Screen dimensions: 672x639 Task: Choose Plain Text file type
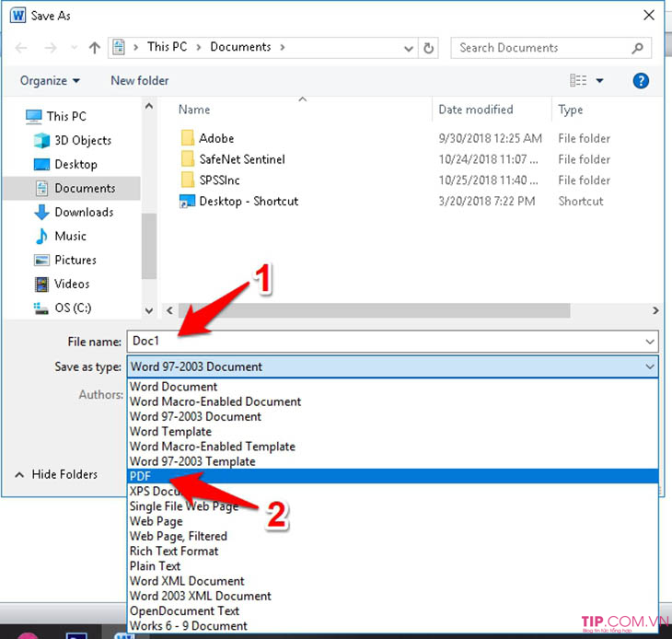click(x=393, y=566)
